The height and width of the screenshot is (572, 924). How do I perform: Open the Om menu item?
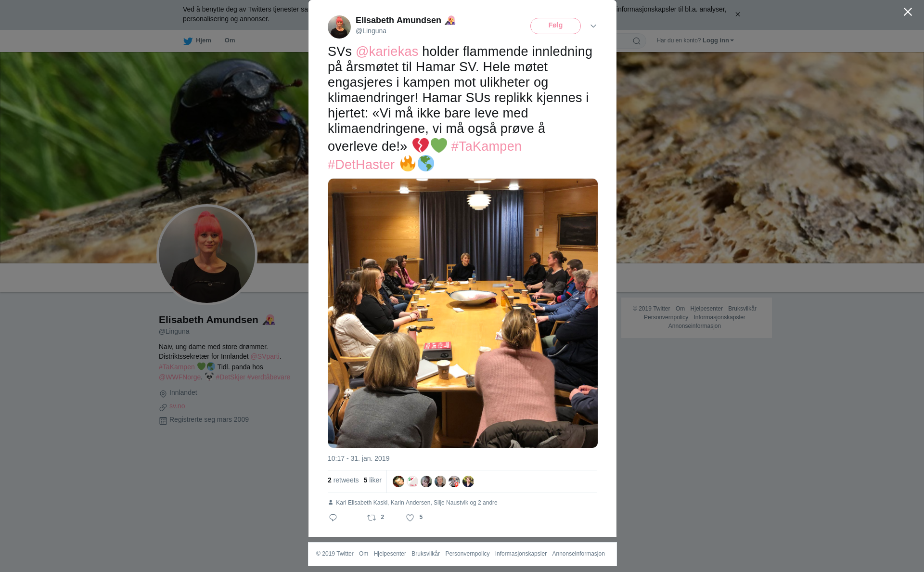coord(230,40)
